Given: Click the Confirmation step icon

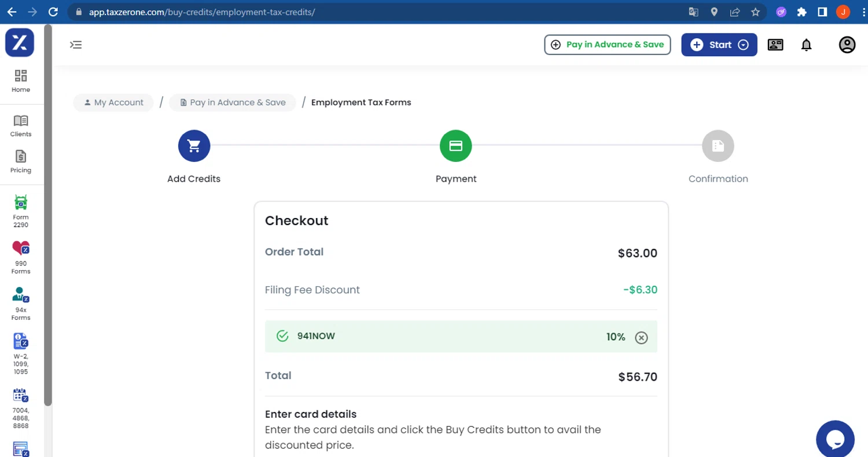Looking at the screenshot, I should 718,146.
